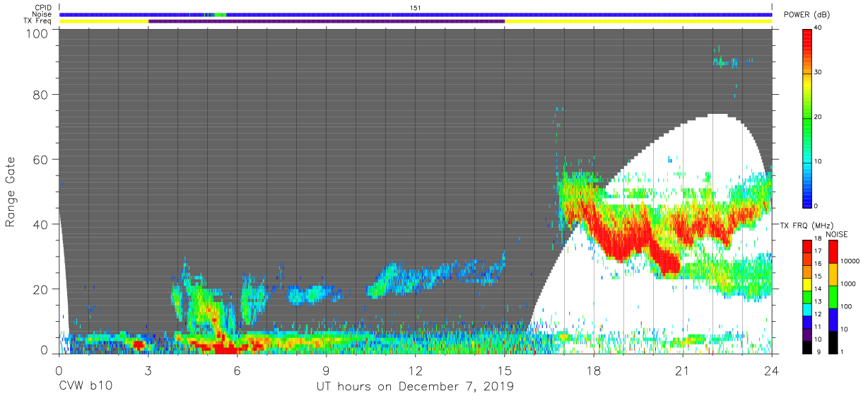Image resolution: width=868 pixels, height=401 pixels.
Task: Click the 100 label on NOISE legend
Action: pos(846,306)
